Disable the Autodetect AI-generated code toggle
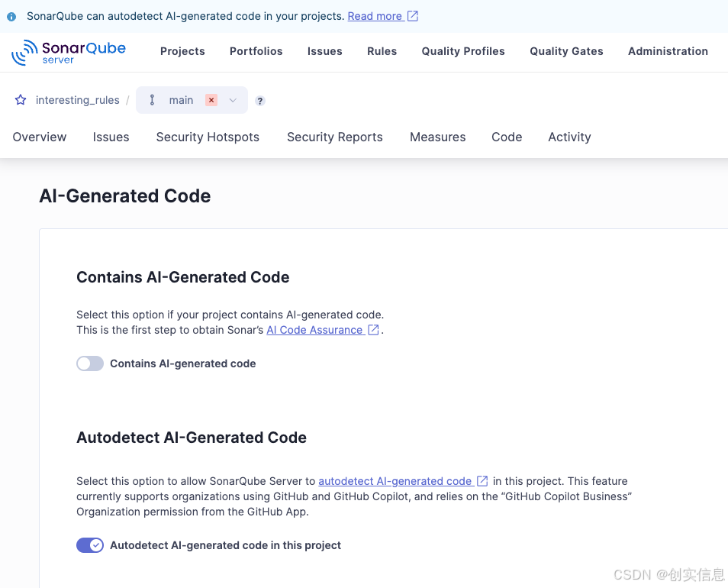Screen dimensions: 728x588 pos(90,544)
